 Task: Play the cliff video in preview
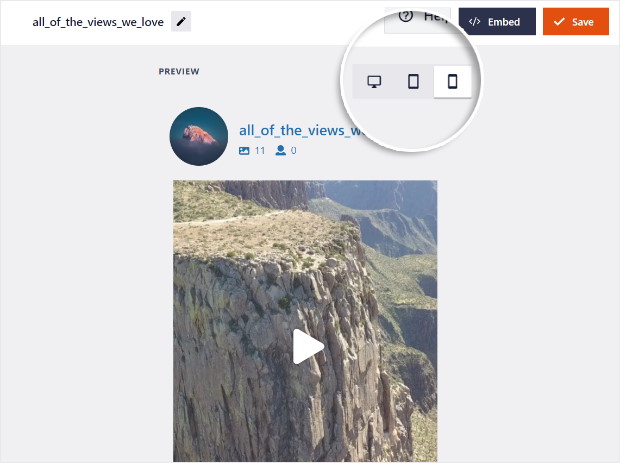[308, 346]
